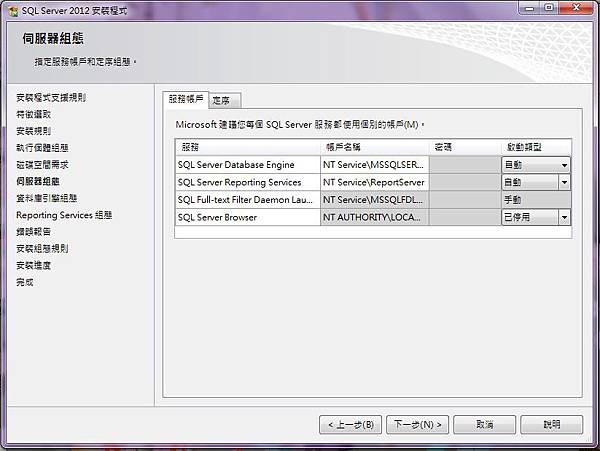Click the 啟動類型 column header
600x451 pixels.
pyautogui.click(x=536, y=147)
